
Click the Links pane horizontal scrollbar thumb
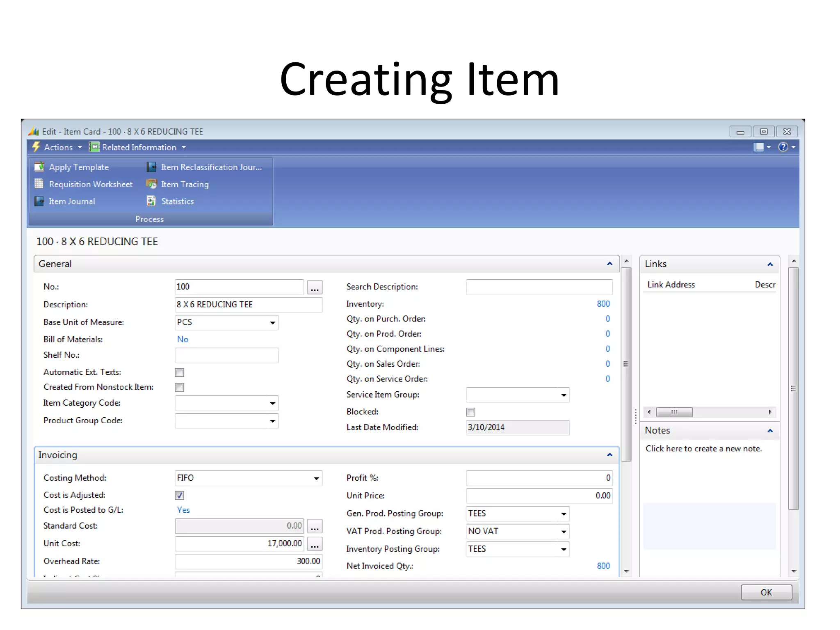tap(674, 412)
